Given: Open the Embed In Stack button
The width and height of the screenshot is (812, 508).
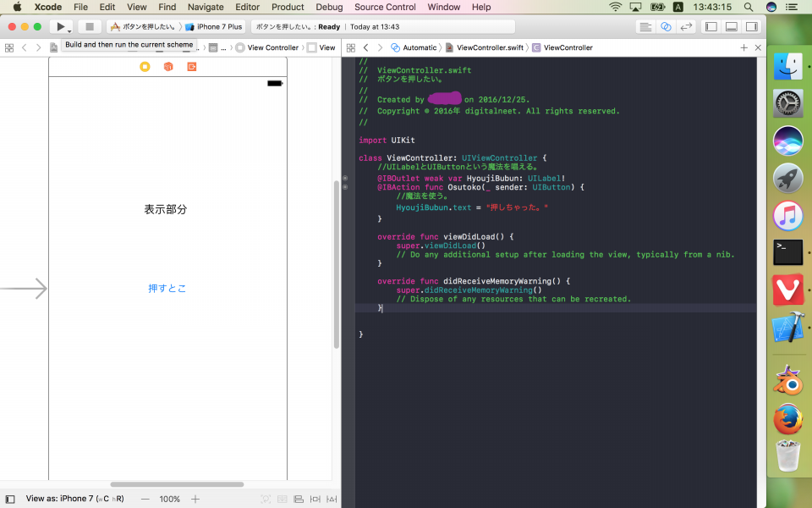Looking at the screenshot, I should (x=282, y=500).
